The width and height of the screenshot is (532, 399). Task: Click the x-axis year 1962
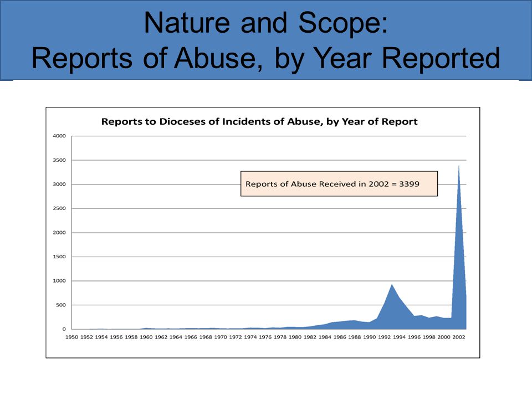pos(161,337)
